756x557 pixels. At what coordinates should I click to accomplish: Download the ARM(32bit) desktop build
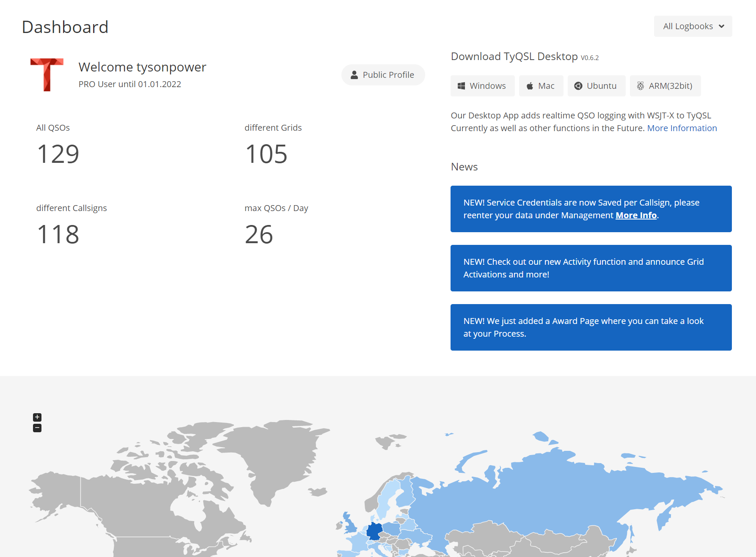pyautogui.click(x=665, y=86)
